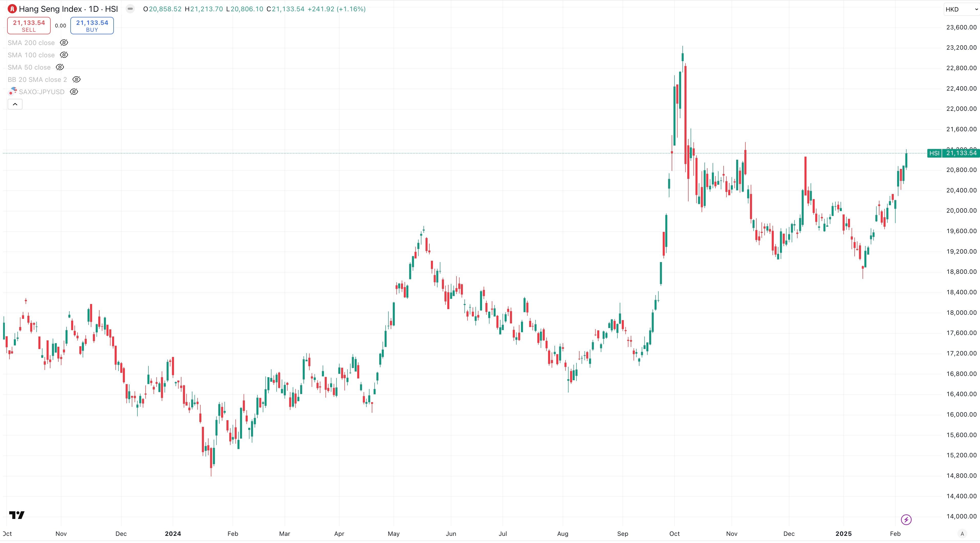Screen dimensions: 980x543
Task: Click the red SELL 21,133.54 button
Action: (29, 26)
